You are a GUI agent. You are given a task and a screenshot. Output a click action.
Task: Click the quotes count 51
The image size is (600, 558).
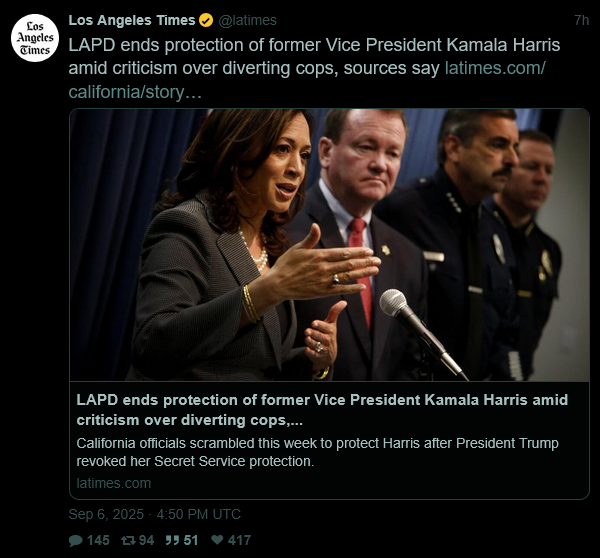click(x=191, y=540)
